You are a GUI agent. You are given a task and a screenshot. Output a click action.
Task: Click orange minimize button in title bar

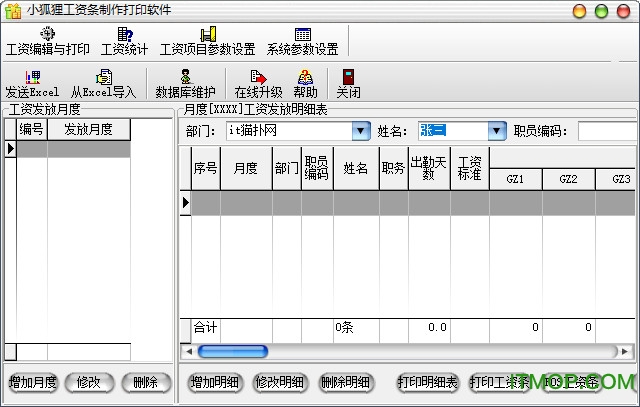click(x=579, y=11)
